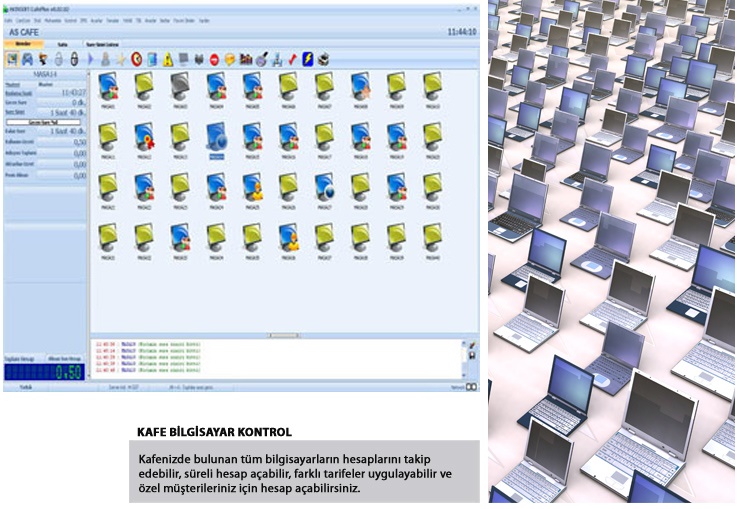Image resolution: width=737 pixels, height=509 pixels.
Task: Select the highlighted MASA14 computer icon
Action: coord(216,136)
